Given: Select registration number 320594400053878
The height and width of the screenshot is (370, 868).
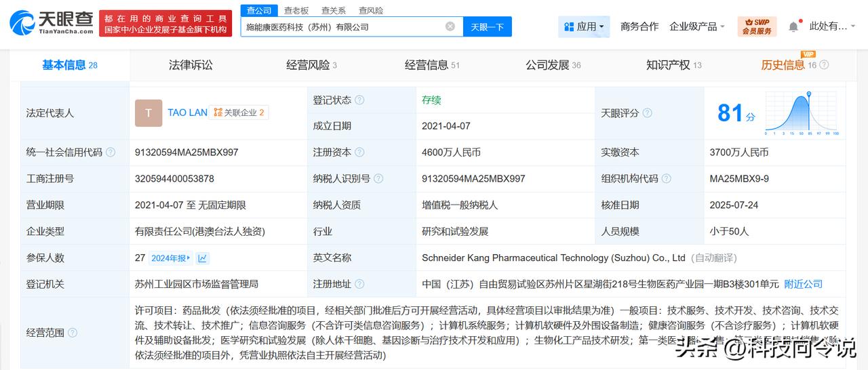Looking at the screenshot, I should point(174,179).
